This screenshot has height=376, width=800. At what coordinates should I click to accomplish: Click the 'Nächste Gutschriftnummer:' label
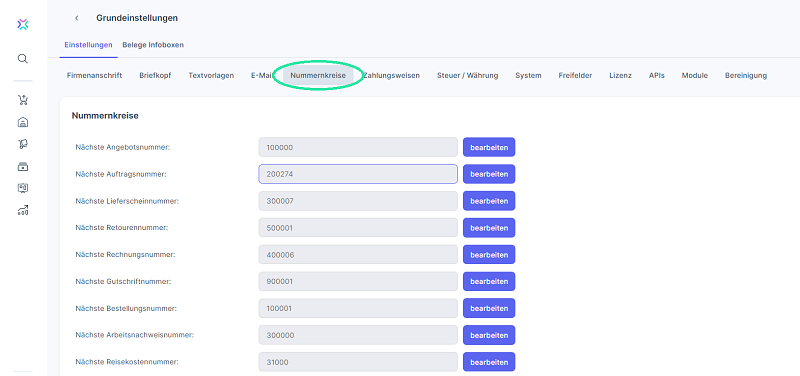[x=123, y=282]
